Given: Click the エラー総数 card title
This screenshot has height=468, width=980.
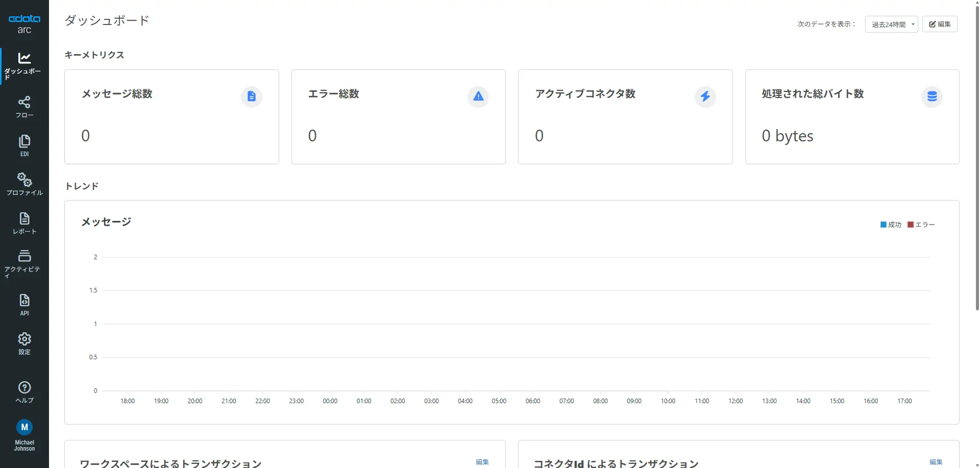Looking at the screenshot, I should coord(334,94).
